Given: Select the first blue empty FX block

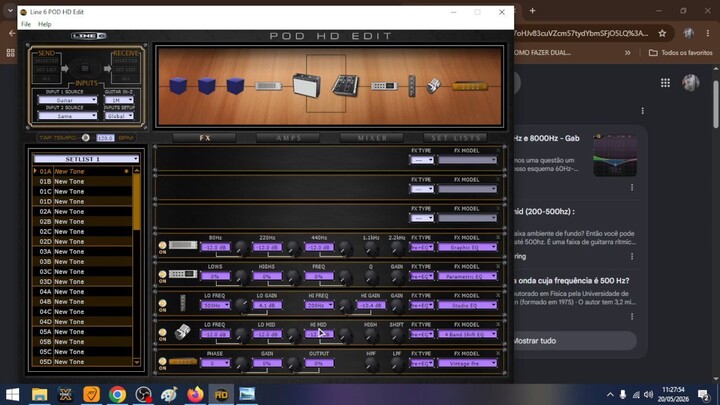Looking at the screenshot, I should [x=178, y=86].
